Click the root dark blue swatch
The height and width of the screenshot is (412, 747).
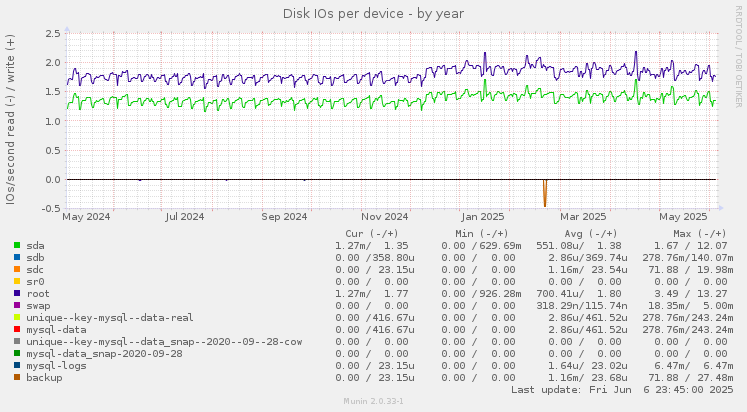tap(17, 293)
